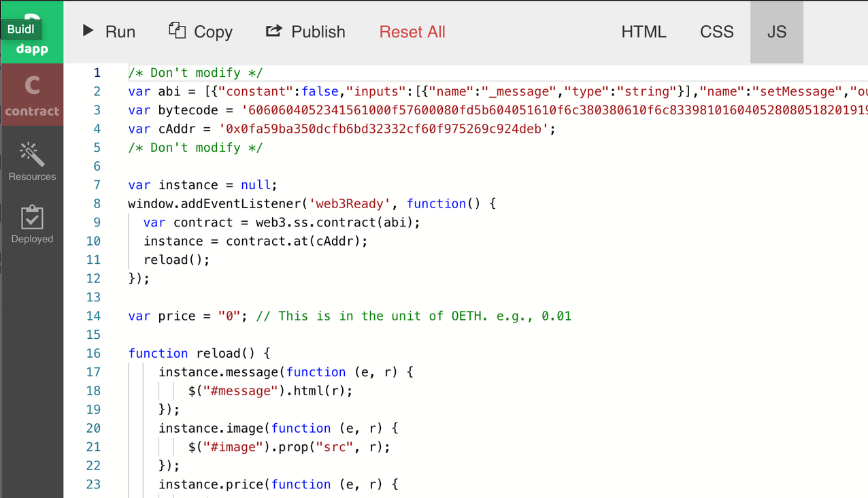Click 'contract.at(cAddr)' code
Viewport: 868px width, 498px height.
293,241
